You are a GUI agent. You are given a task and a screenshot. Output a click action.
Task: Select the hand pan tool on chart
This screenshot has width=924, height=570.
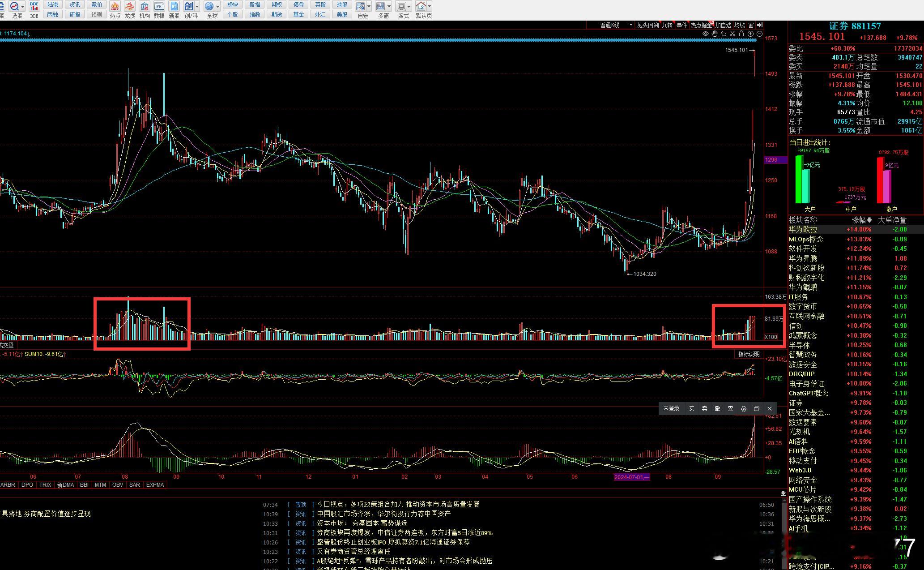pos(715,34)
